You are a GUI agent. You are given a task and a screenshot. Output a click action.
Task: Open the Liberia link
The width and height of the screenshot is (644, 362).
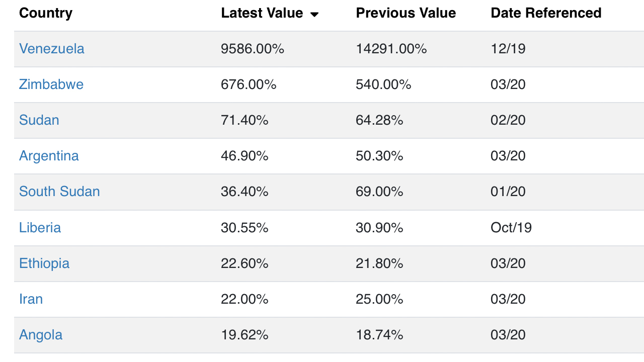[x=40, y=228]
